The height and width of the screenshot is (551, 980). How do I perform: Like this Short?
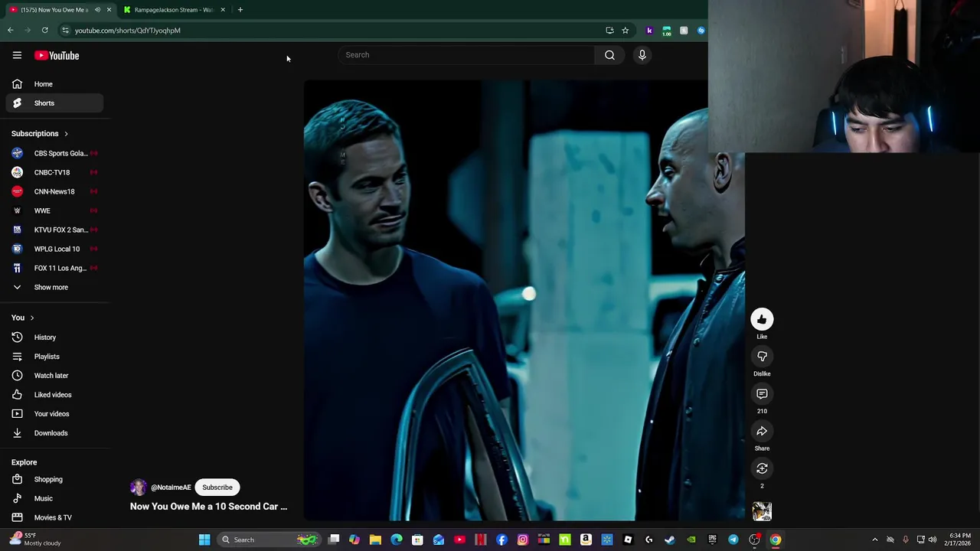click(762, 320)
